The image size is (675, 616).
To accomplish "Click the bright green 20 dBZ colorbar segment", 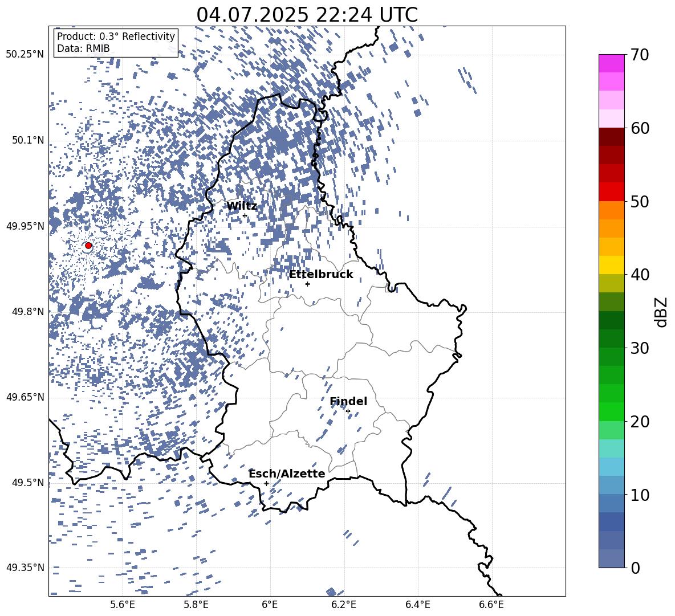I will point(611,411).
